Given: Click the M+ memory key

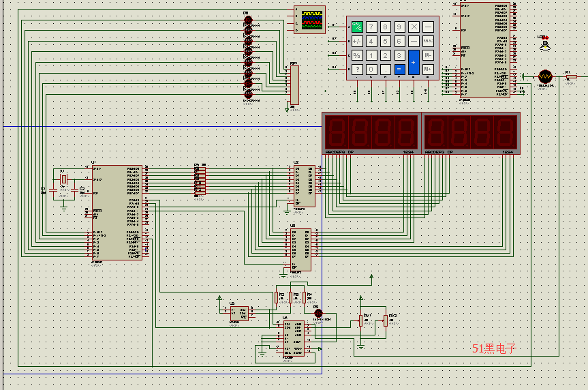Looking at the screenshot, I should point(428,70).
